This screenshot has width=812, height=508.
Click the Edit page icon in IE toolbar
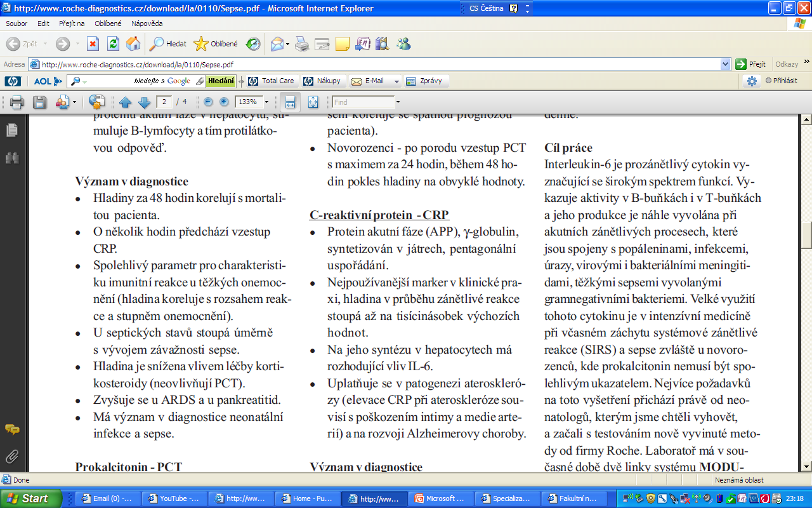point(322,44)
